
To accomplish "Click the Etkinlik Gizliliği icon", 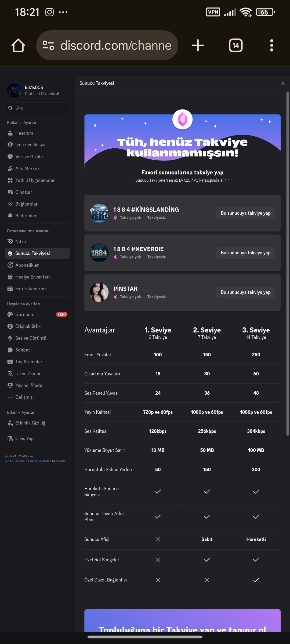I will pos(10,423).
